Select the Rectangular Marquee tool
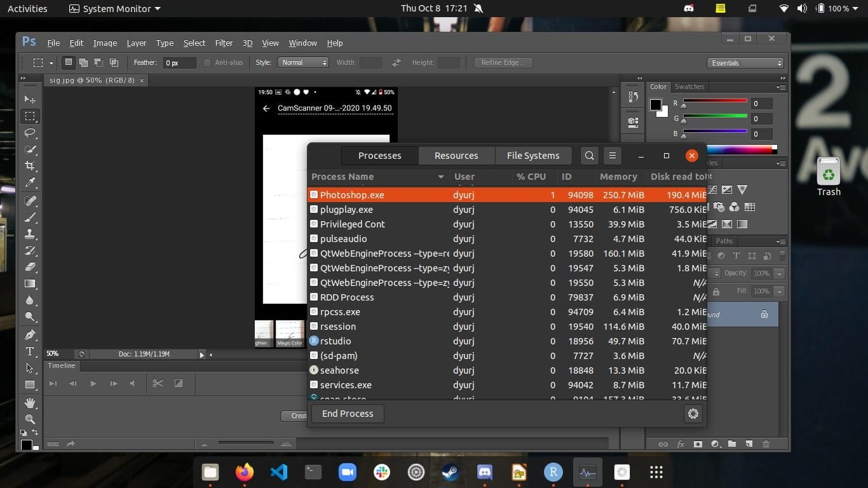Screen dimensions: 868x488 [x=30, y=116]
